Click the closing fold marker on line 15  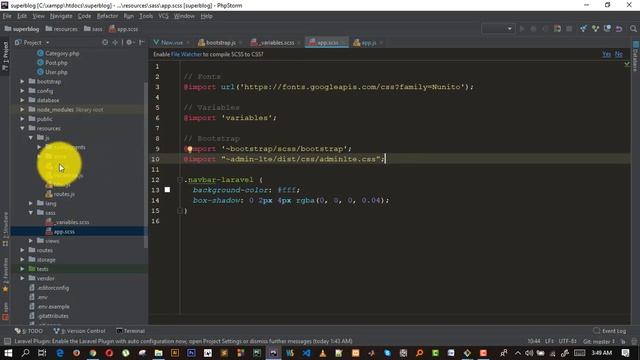point(180,211)
